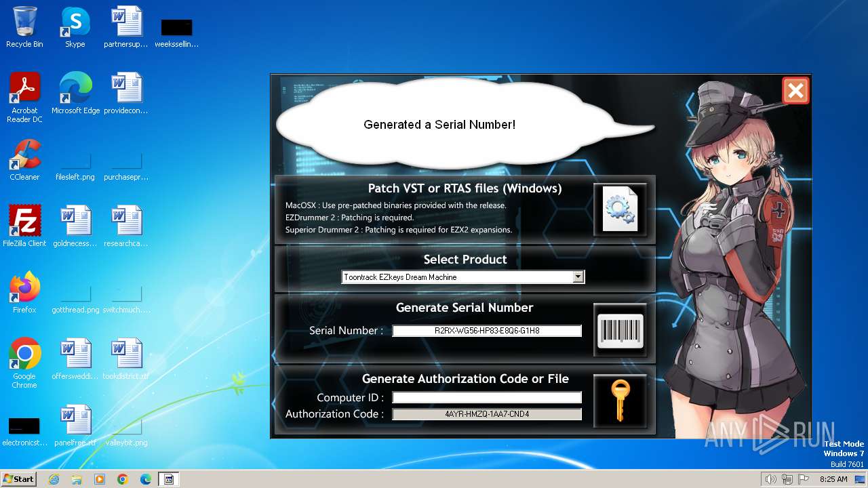Click the volume speaker tray icon
Viewport: 868px width, 488px height.
tap(770, 479)
